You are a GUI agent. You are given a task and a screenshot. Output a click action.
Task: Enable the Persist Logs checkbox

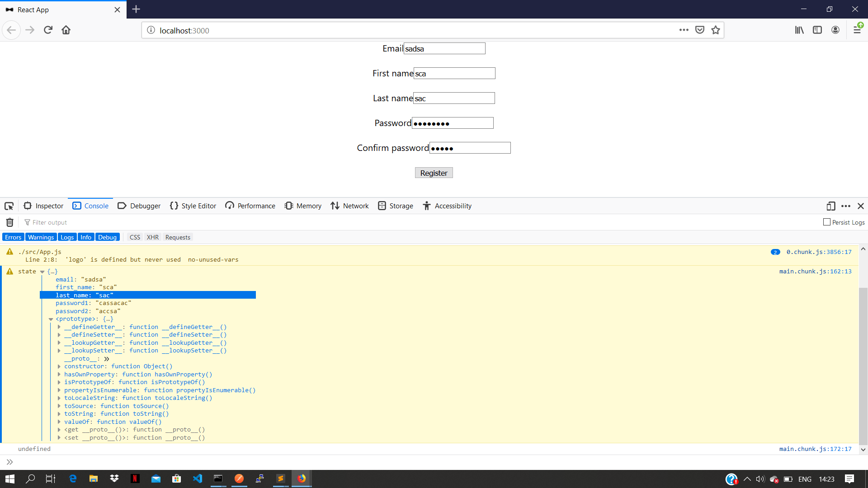(x=827, y=222)
